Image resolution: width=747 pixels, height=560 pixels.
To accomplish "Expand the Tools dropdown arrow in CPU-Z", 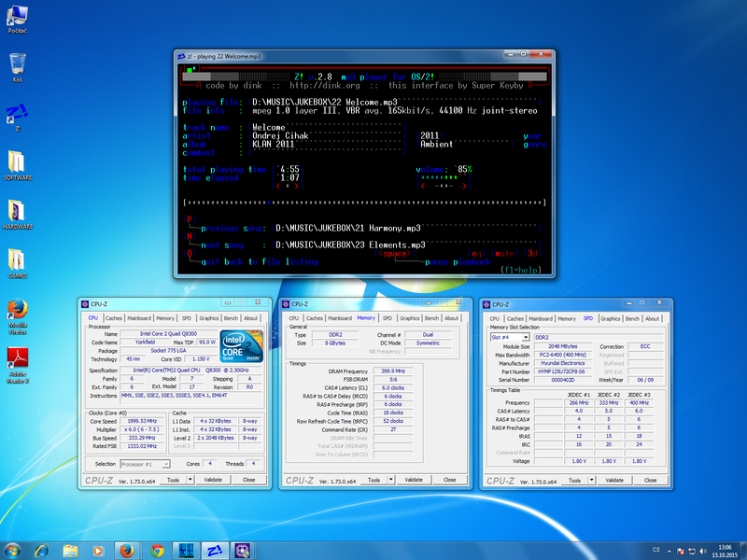I will pos(189,480).
